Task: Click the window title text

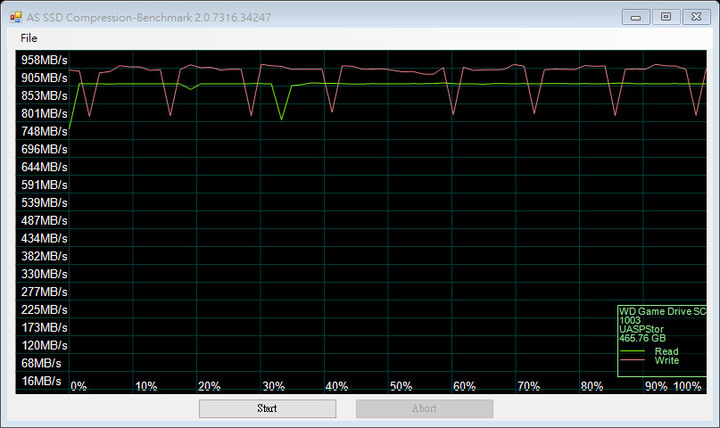Action: coord(149,17)
